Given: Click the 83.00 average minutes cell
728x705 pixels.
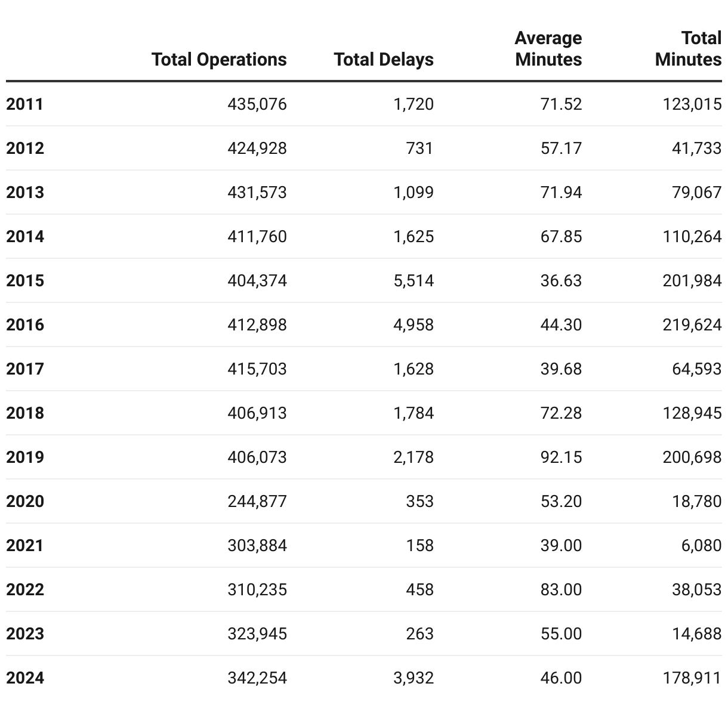Looking at the screenshot, I should point(561,590).
